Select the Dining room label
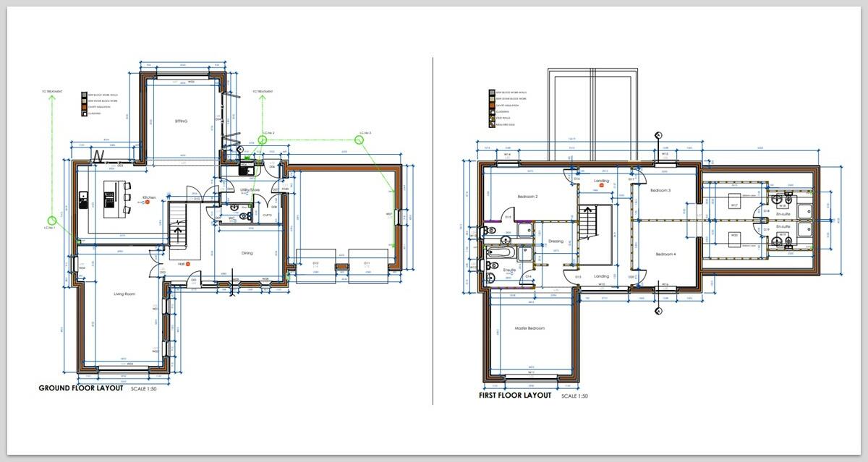This screenshot has width=868, height=462. tap(247, 253)
